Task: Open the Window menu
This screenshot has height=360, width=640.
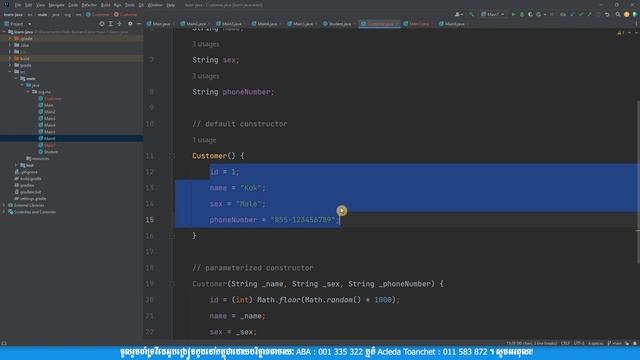Action: (x=155, y=5)
